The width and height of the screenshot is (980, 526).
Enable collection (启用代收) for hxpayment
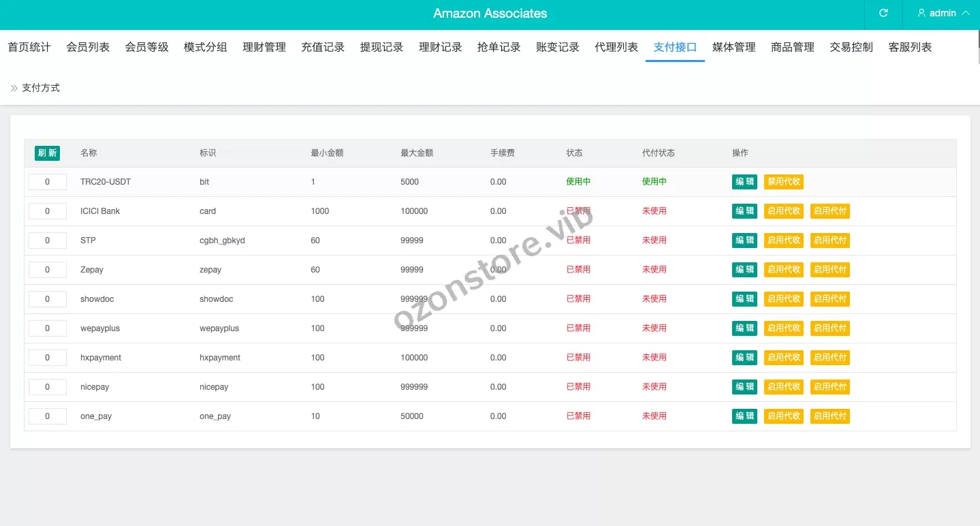(x=783, y=358)
